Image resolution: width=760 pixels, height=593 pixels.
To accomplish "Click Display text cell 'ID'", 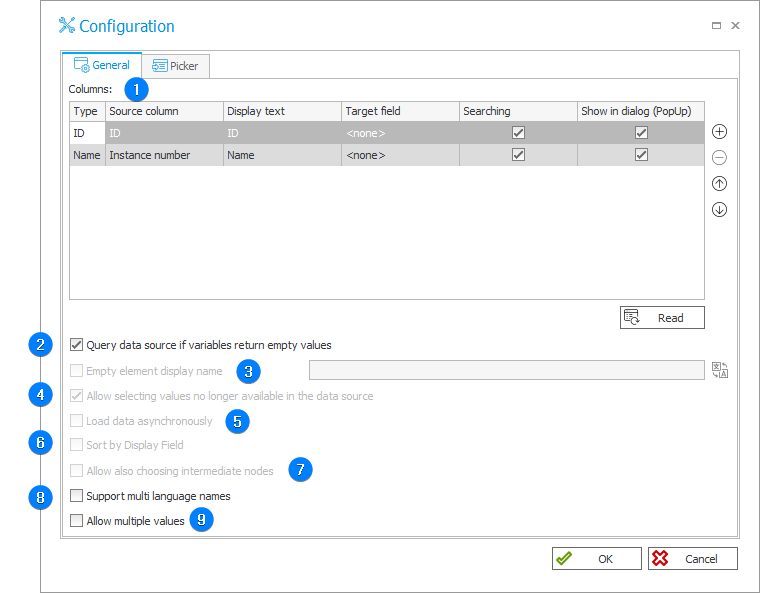I will point(283,133).
